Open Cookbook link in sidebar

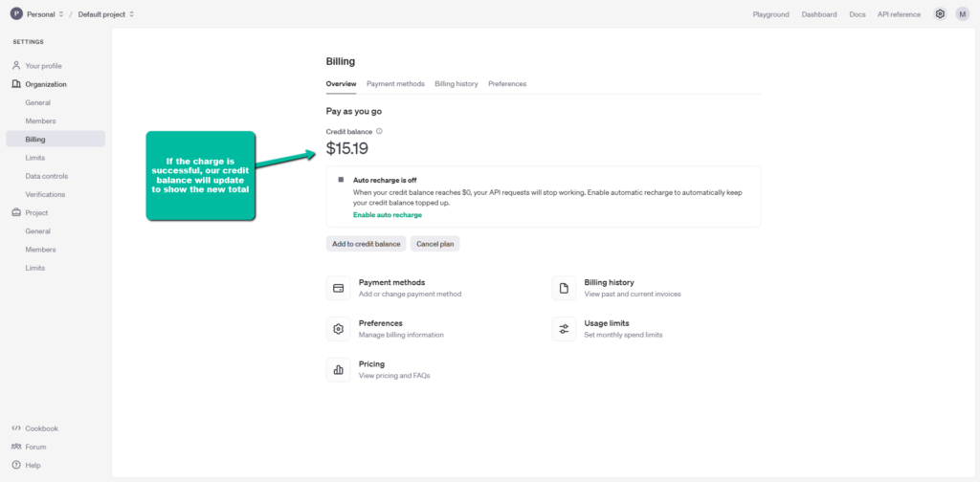coord(42,428)
